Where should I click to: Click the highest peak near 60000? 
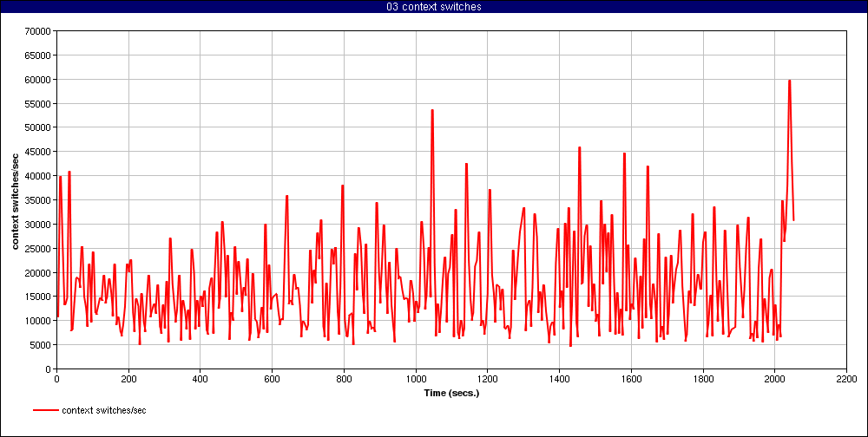coord(789,81)
